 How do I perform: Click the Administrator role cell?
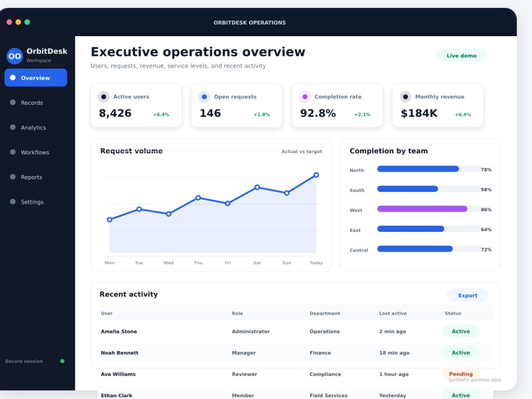coord(251,331)
